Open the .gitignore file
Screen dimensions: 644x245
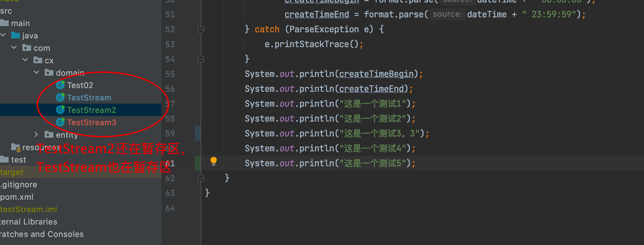coord(19,185)
